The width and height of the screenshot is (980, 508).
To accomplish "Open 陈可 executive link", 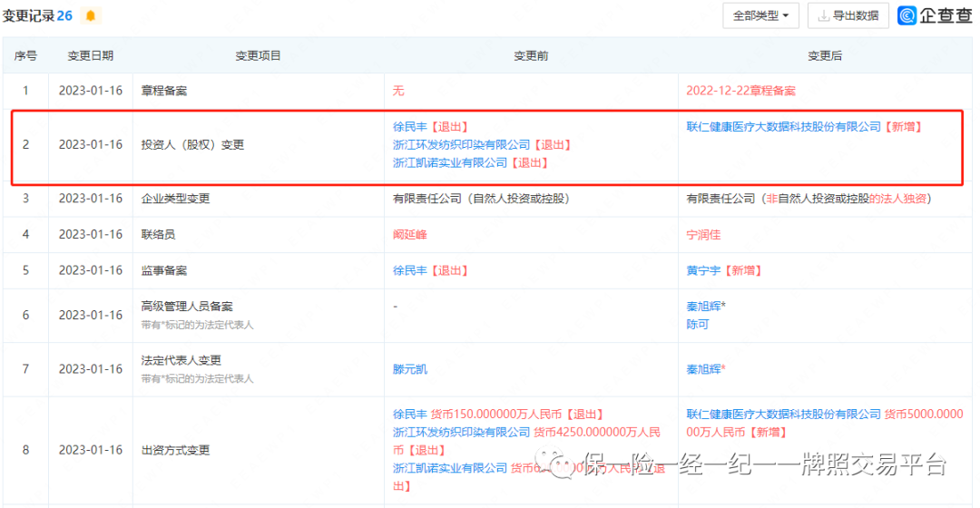I will (x=698, y=324).
